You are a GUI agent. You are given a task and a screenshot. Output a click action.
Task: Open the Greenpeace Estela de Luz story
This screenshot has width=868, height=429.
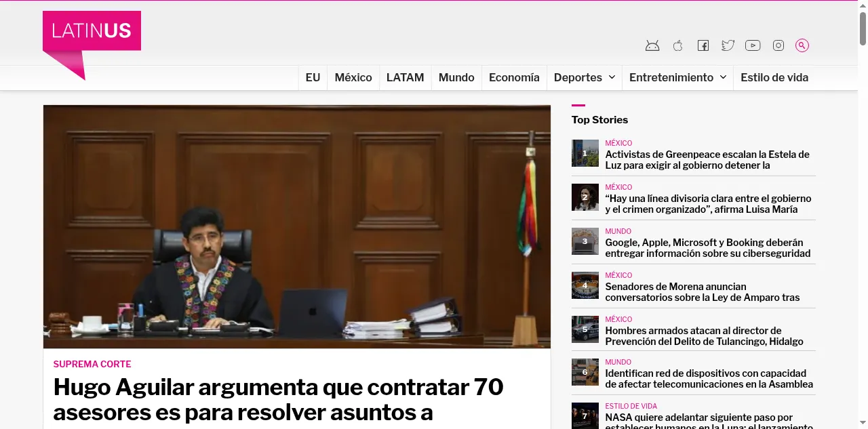707,160
